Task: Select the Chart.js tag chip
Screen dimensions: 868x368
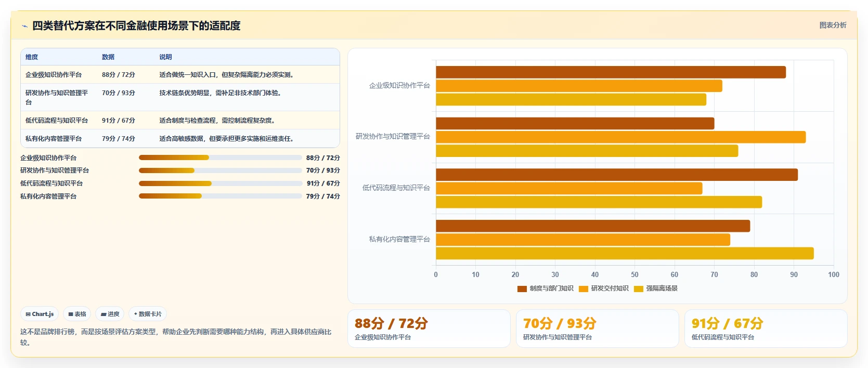Action: [x=40, y=314]
